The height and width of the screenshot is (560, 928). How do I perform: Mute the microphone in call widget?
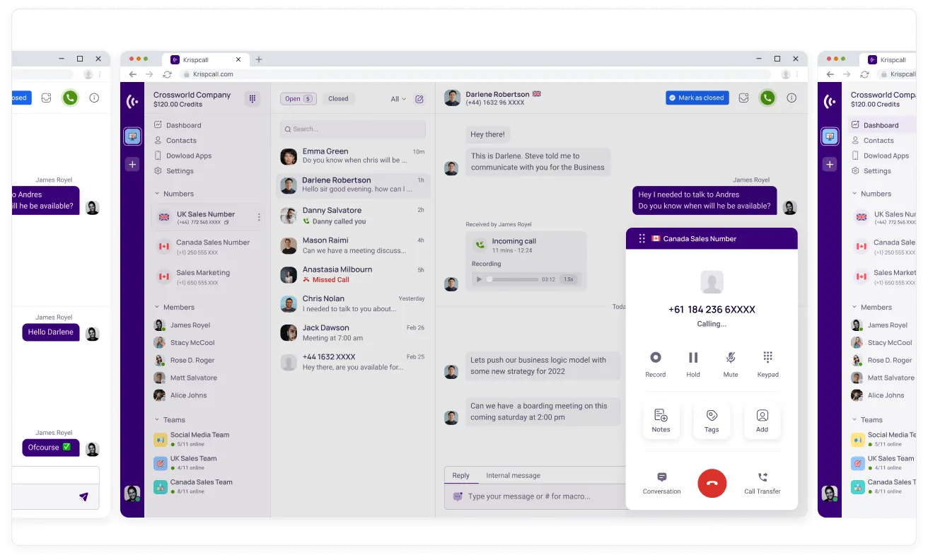(x=731, y=358)
